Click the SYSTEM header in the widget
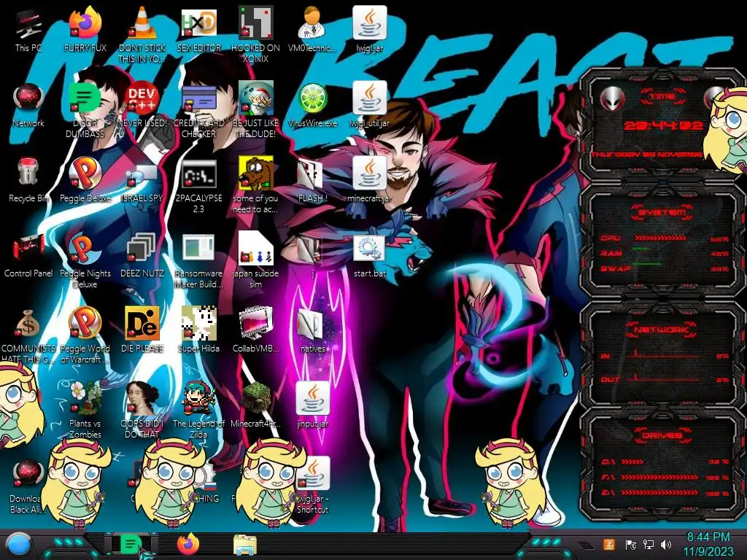747x560 pixels. click(662, 212)
